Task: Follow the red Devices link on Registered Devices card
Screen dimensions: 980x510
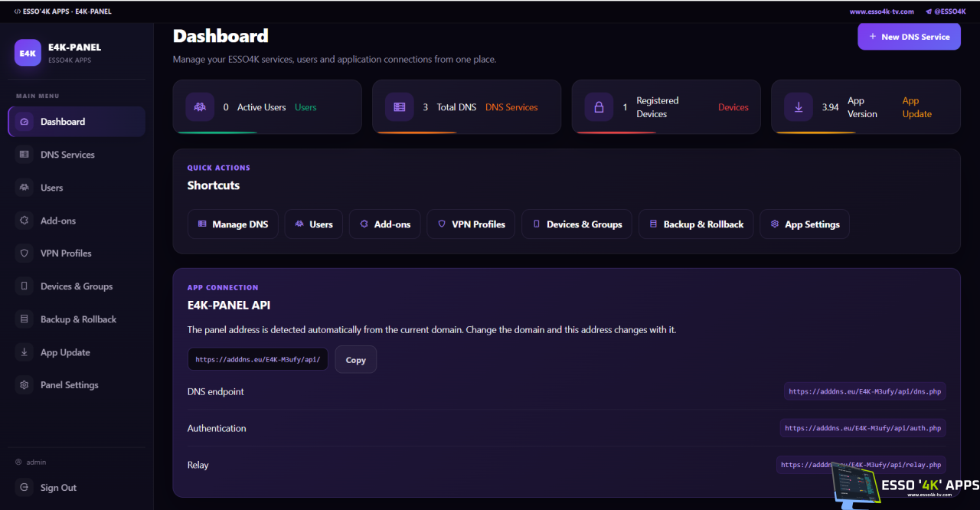Action: [733, 107]
